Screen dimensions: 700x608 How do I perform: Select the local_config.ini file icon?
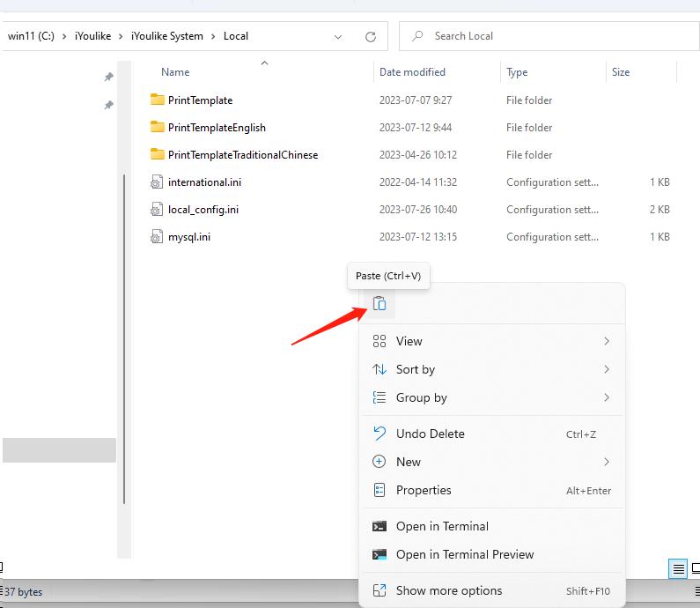coord(158,210)
